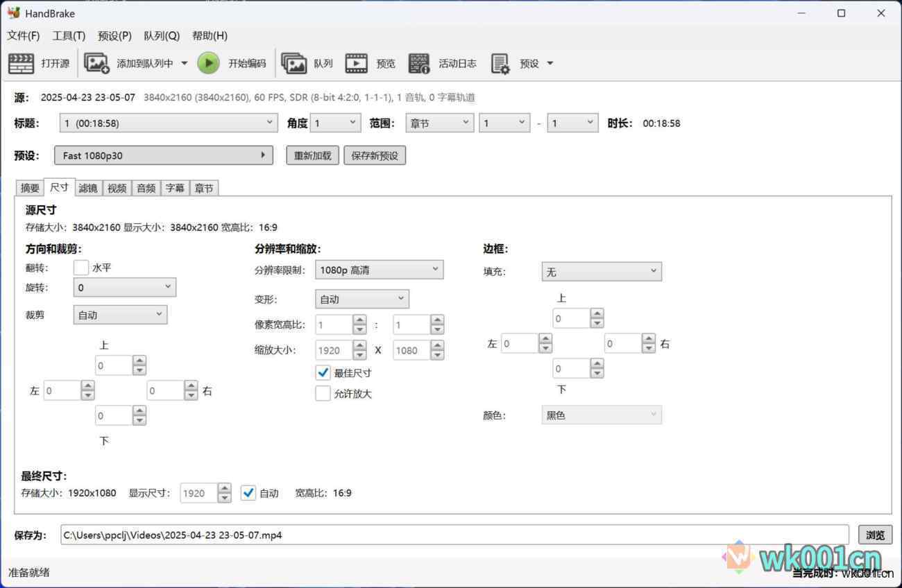
Task: Enable the 水平 horizontal flip checkbox
Action: (81, 268)
